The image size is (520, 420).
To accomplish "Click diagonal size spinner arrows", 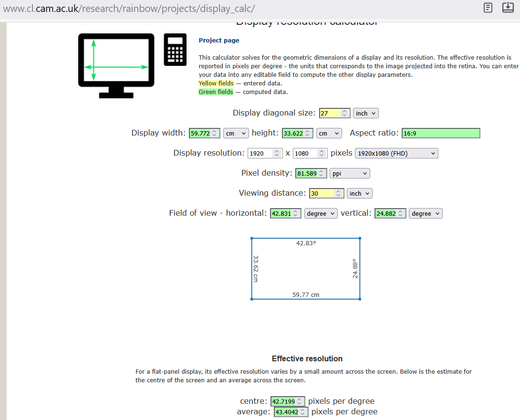I will pyautogui.click(x=344, y=113).
